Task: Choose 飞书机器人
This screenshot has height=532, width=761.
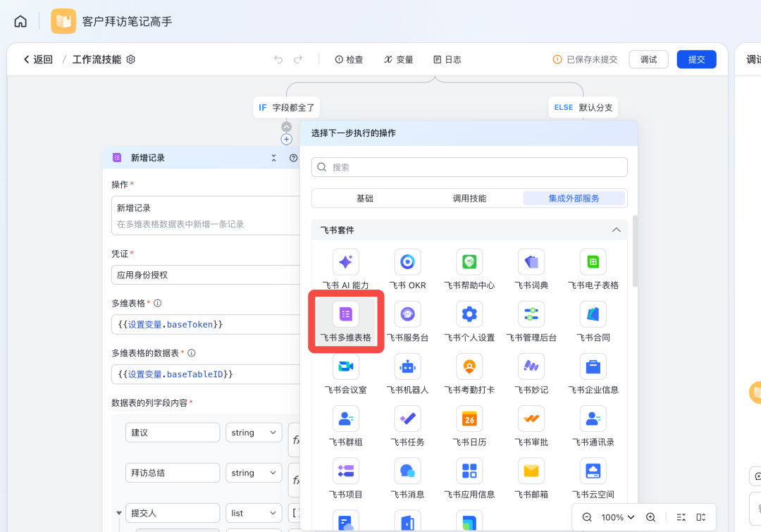Action: coord(408,373)
